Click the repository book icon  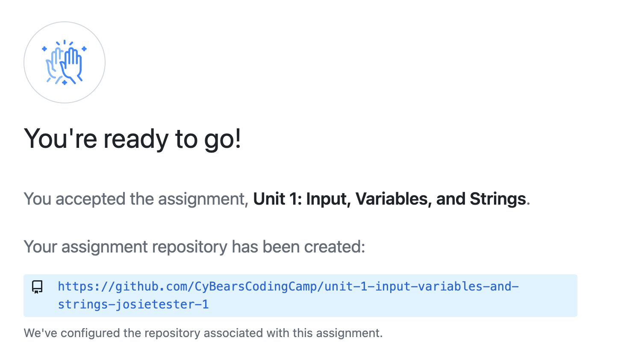pos(38,287)
